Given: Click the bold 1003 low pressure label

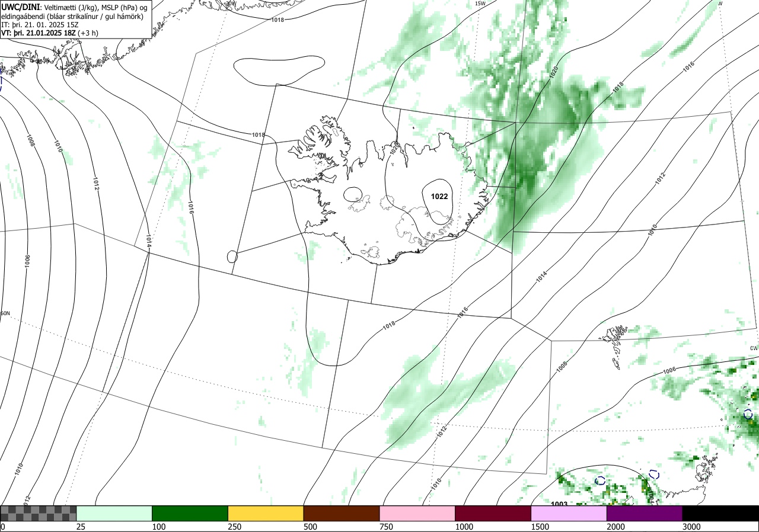Looking at the screenshot, I should click(x=559, y=504).
